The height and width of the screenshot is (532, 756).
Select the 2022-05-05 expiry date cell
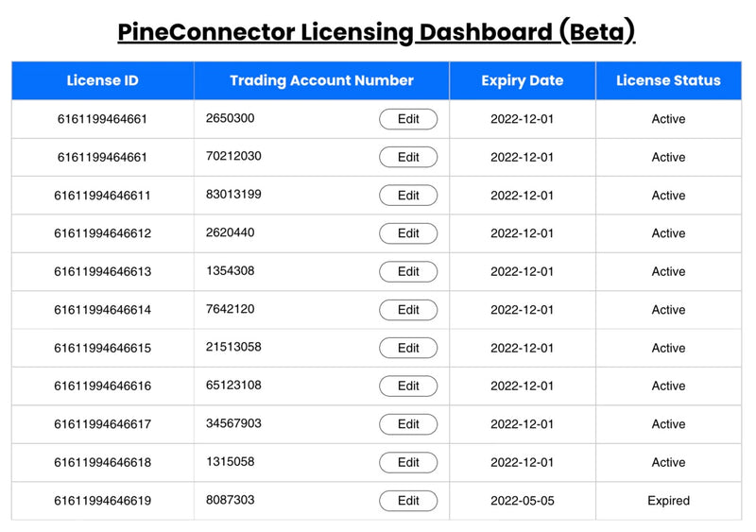point(522,501)
